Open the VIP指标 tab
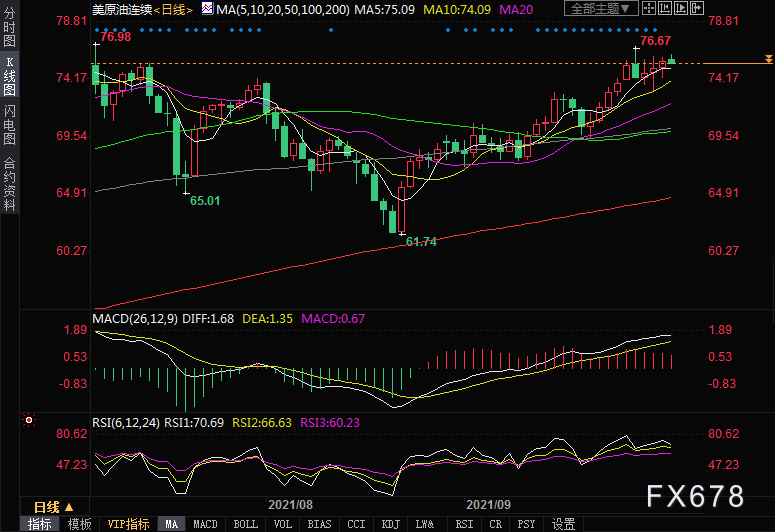Viewport: 775px width, 532px height. pyautogui.click(x=129, y=524)
